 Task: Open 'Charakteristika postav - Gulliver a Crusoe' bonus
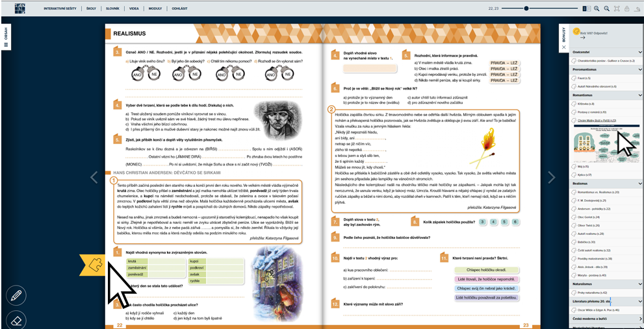click(x=606, y=61)
